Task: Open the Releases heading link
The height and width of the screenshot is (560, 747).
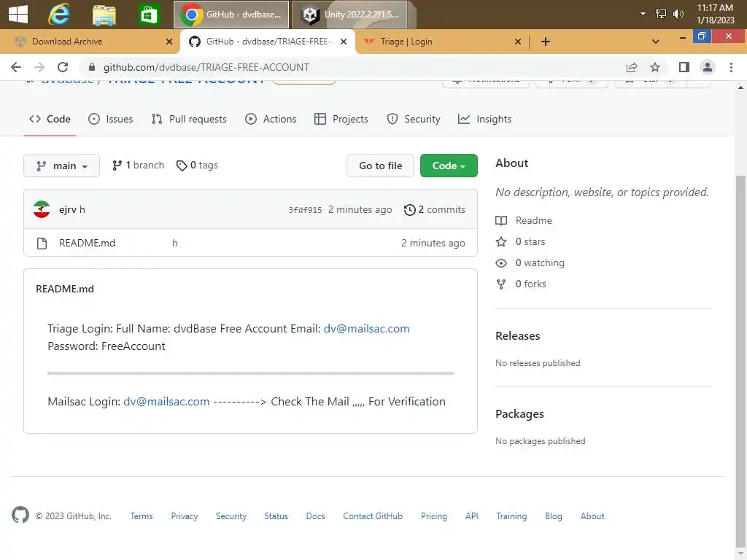Action: tap(518, 335)
